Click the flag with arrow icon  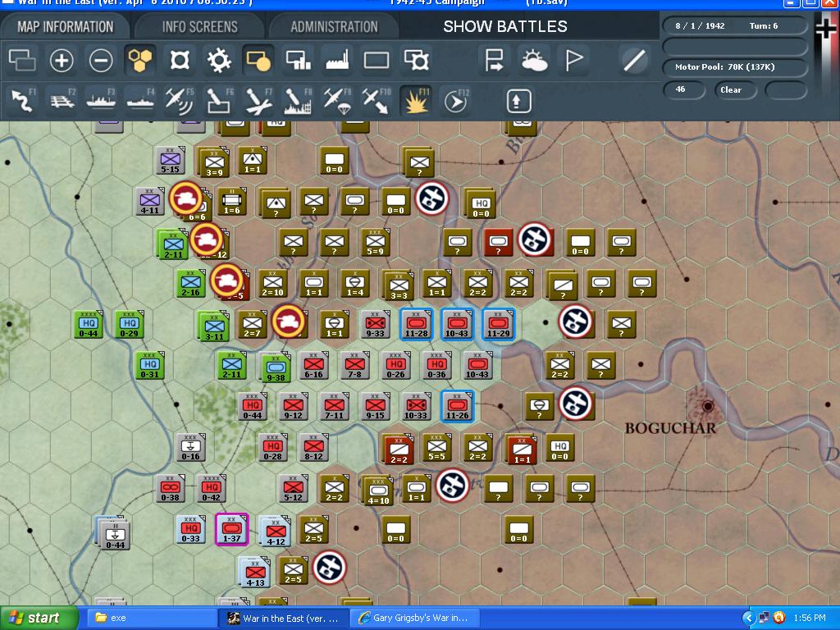coord(493,60)
